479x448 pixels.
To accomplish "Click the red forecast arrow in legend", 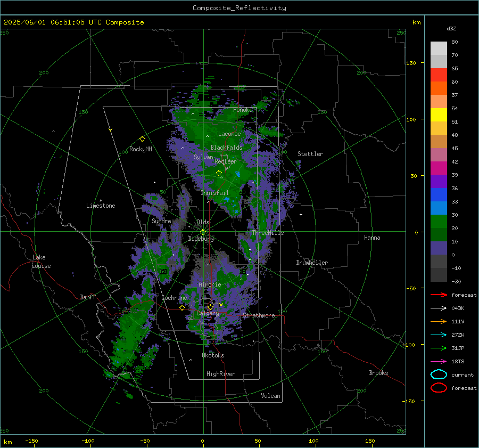I will tap(439, 295).
